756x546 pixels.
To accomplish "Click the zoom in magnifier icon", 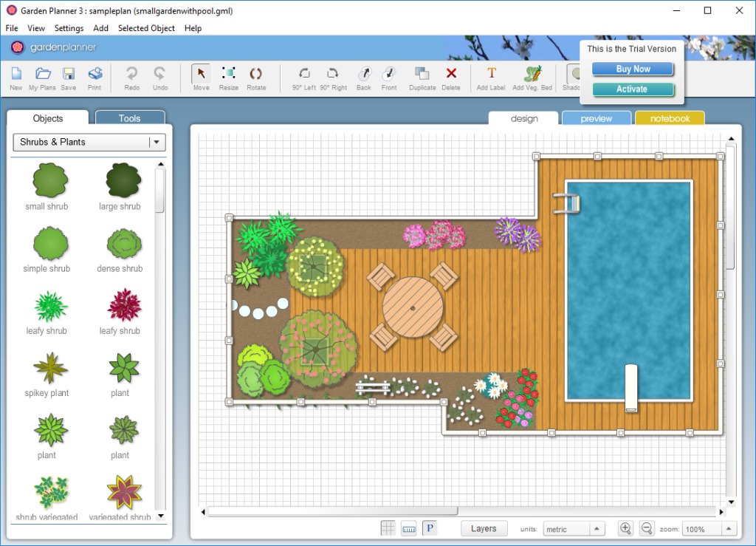I will point(625,528).
